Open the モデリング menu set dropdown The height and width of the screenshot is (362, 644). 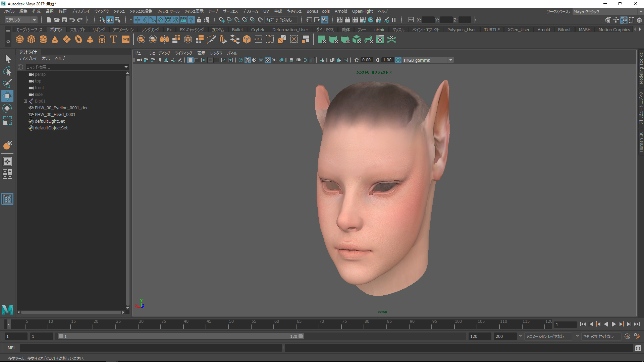(21, 20)
